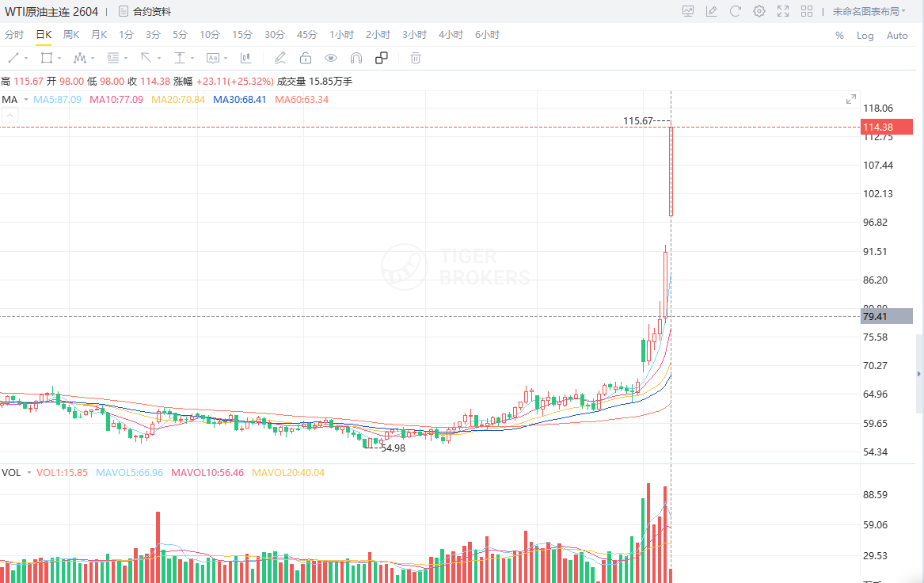Expand the 未命名图表布局 layout dropdown
This screenshot has height=583, width=924.
[x=870, y=11]
